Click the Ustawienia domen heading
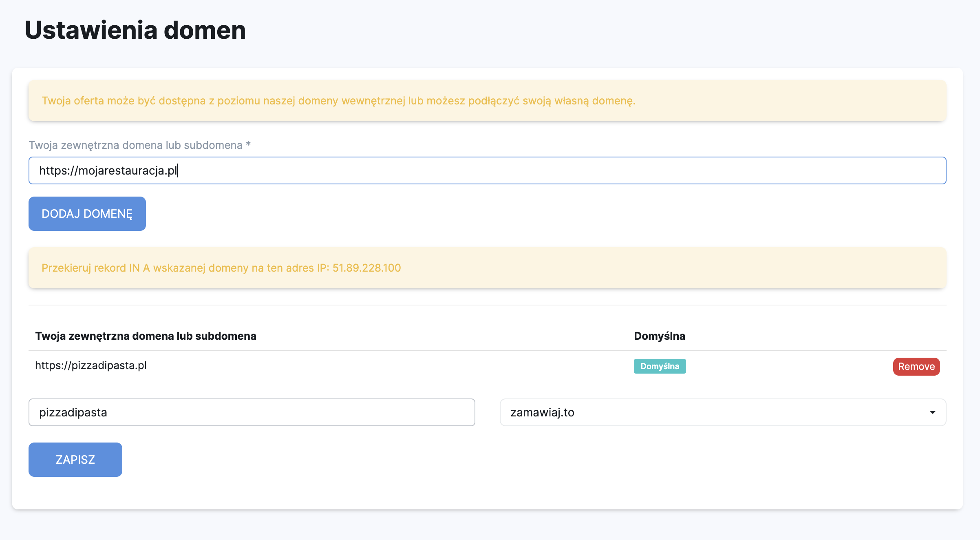The height and width of the screenshot is (540, 980). [135, 30]
